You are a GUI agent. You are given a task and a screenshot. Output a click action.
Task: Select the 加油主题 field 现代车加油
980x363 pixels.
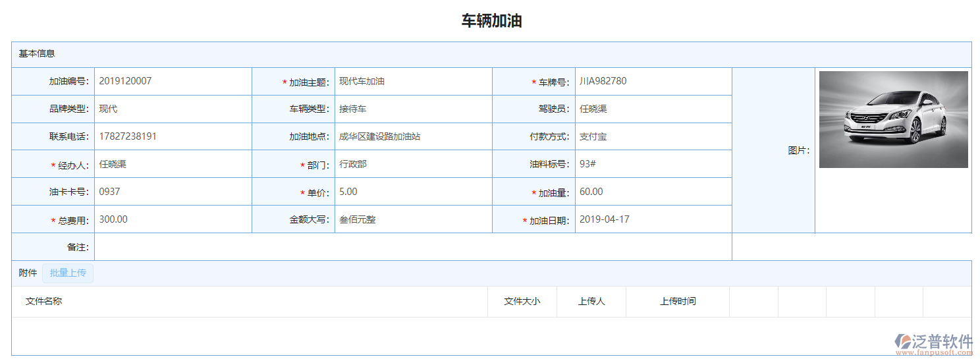point(413,82)
